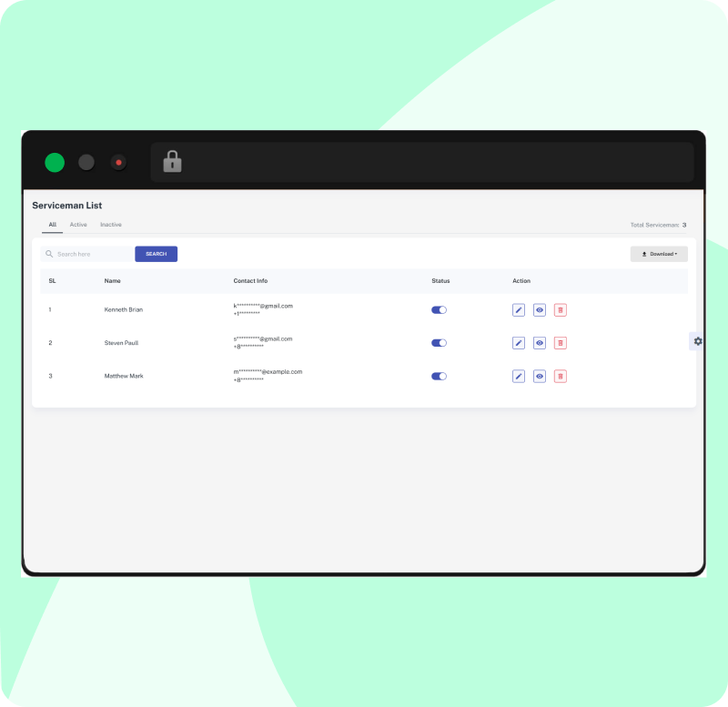This screenshot has height=707, width=728.
Task: Switch to the Active tab
Action: (x=78, y=225)
